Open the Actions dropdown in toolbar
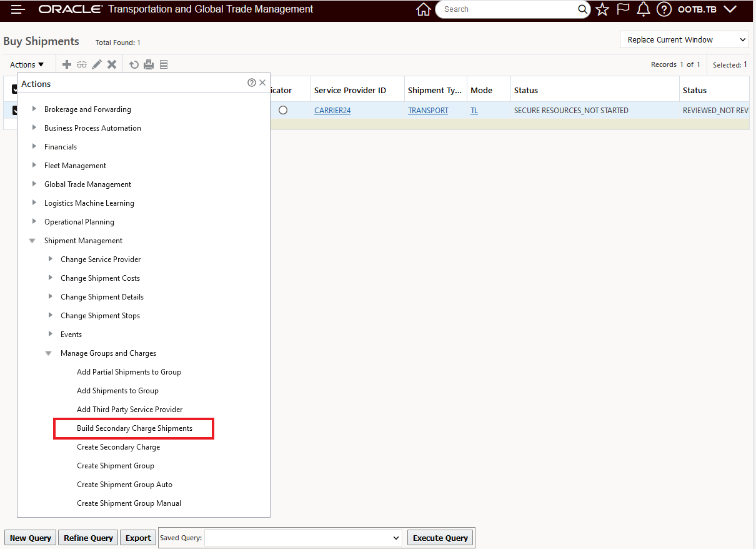The image size is (756, 549). (27, 64)
